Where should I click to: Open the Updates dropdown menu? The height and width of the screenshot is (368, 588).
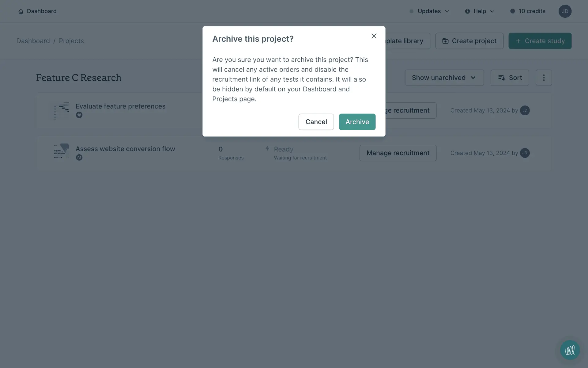pyautogui.click(x=429, y=11)
